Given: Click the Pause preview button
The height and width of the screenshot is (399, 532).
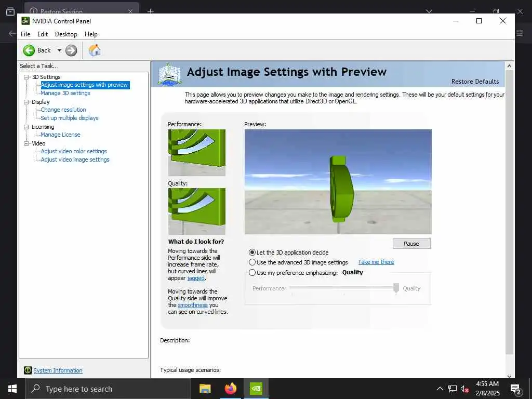Looking at the screenshot, I should tap(411, 244).
